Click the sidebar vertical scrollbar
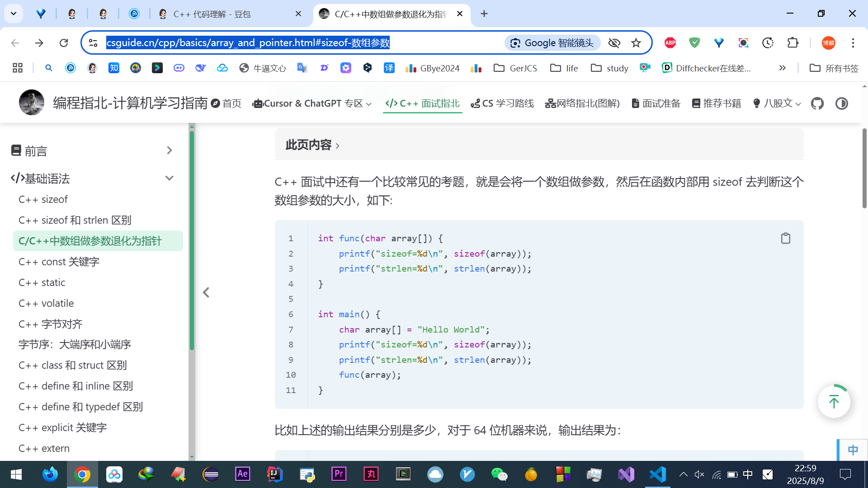868x488 pixels. pyautogui.click(x=192, y=239)
